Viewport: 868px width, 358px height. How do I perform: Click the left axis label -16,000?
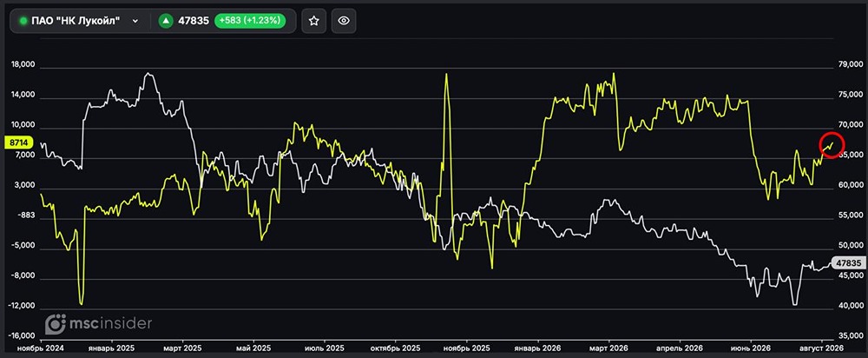[x=22, y=335]
